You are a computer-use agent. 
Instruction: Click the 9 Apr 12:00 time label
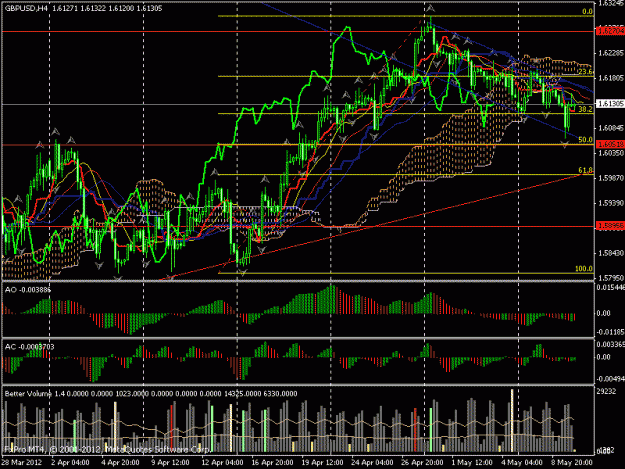170,462
